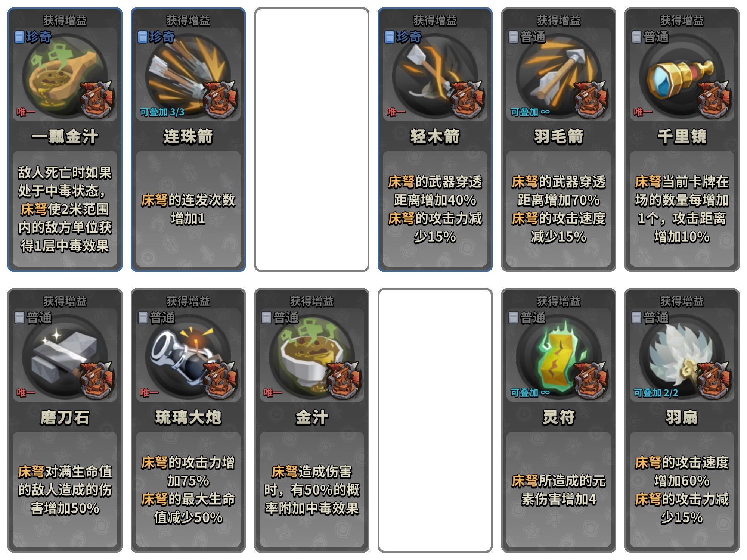Image resolution: width=747 pixels, height=560 pixels.
Task: Click the 珍奇 rarity badge on 一瓢金汁
Action: (x=33, y=37)
